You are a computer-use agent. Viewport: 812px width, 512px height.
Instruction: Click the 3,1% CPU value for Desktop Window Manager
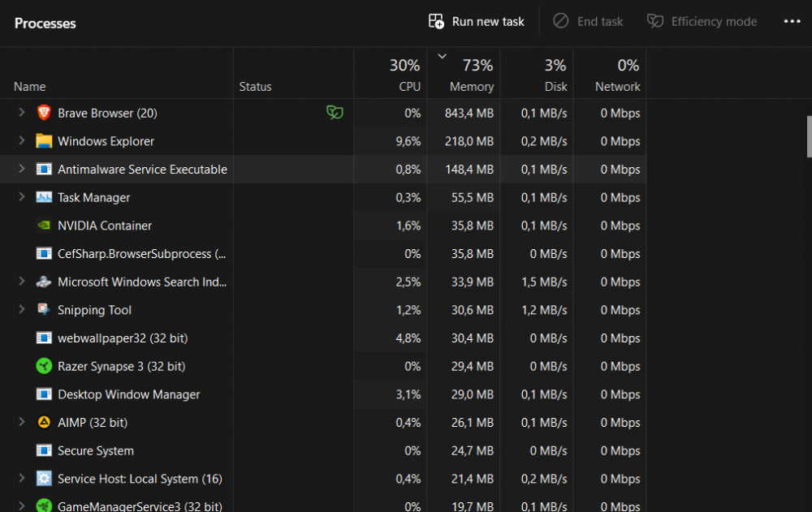coord(408,394)
